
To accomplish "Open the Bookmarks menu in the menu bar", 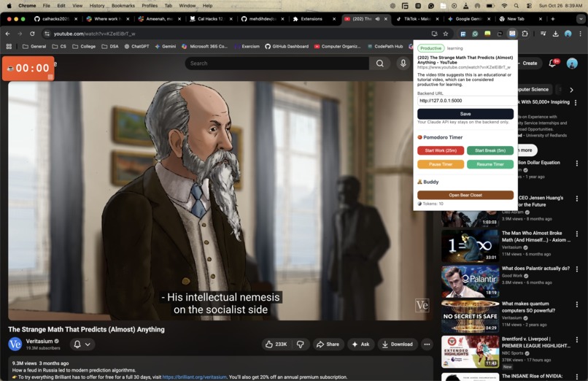I will point(123,6).
